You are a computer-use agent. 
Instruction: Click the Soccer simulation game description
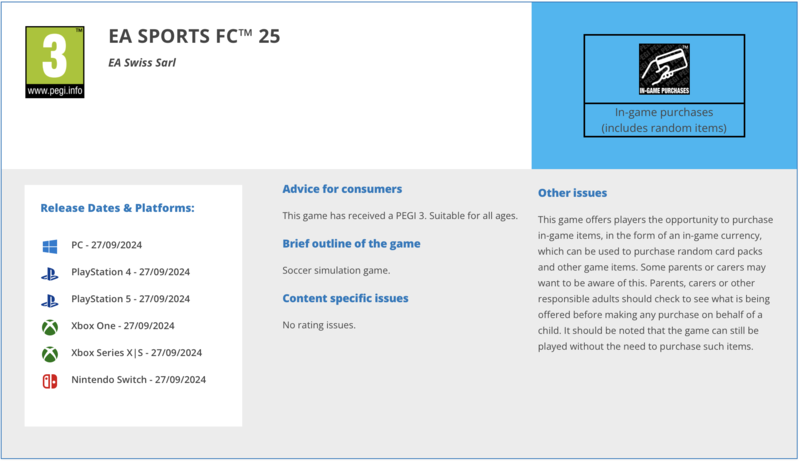pyautogui.click(x=336, y=270)
